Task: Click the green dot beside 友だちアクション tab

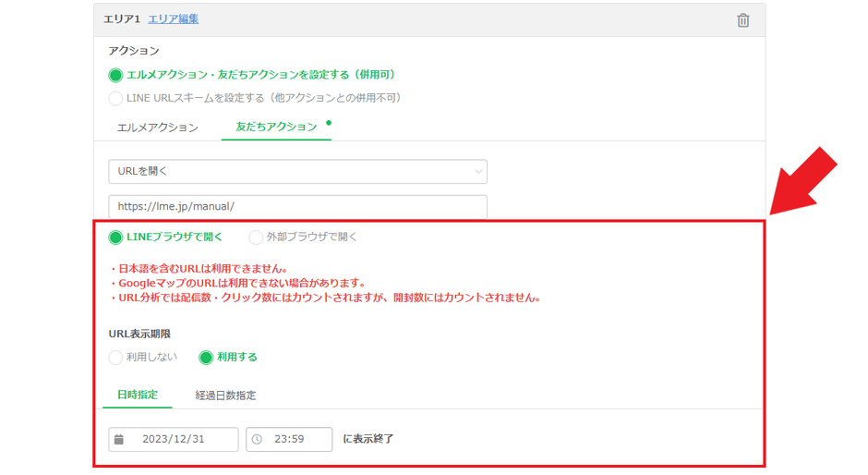Action: [329, 123]
